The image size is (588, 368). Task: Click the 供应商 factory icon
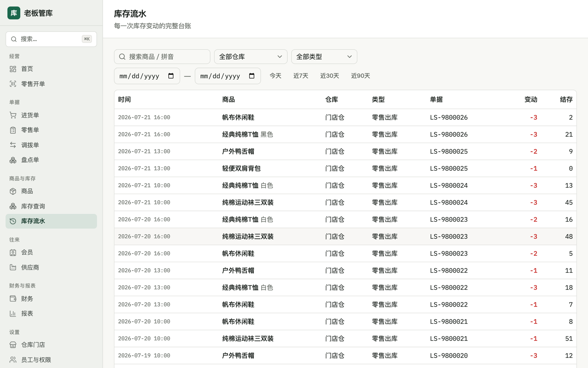coord(13,268)
